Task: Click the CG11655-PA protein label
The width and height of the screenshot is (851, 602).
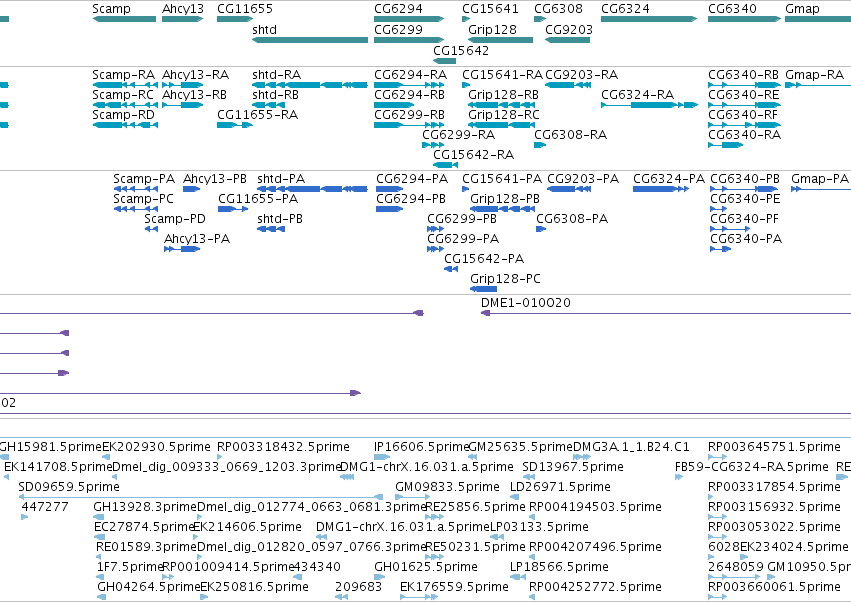Action: (258, 199)
